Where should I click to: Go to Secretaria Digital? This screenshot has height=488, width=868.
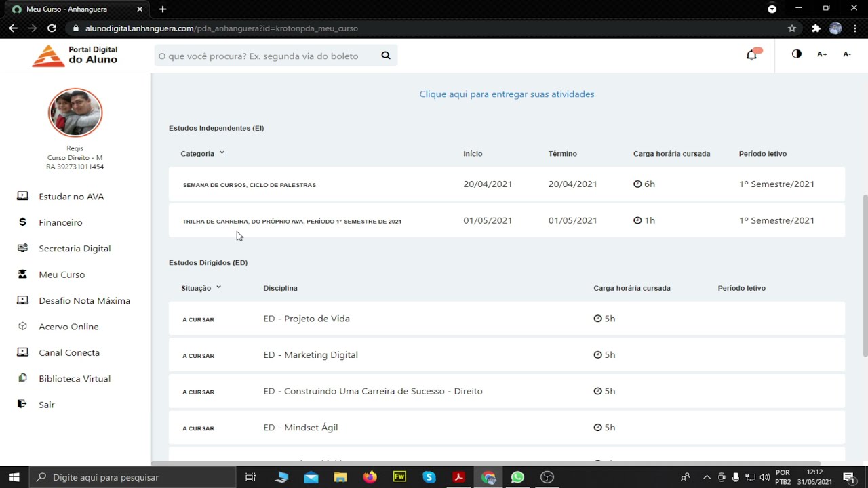(75, 249)
